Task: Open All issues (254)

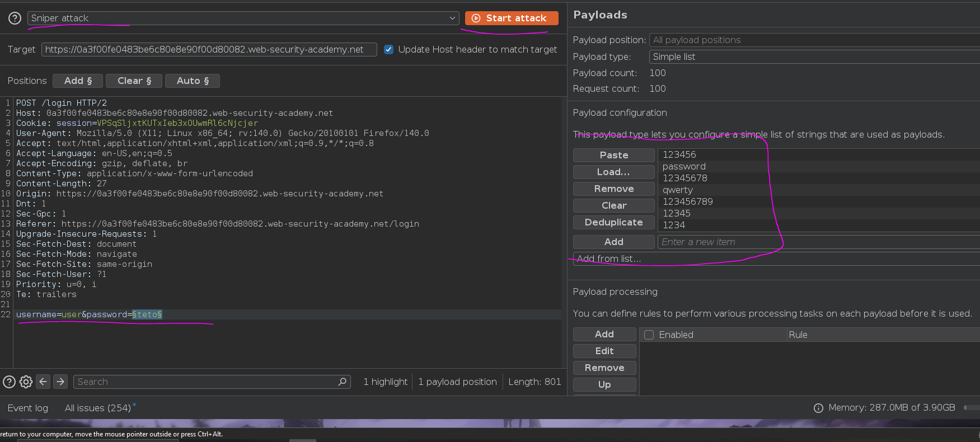Action: coord(98,408)
